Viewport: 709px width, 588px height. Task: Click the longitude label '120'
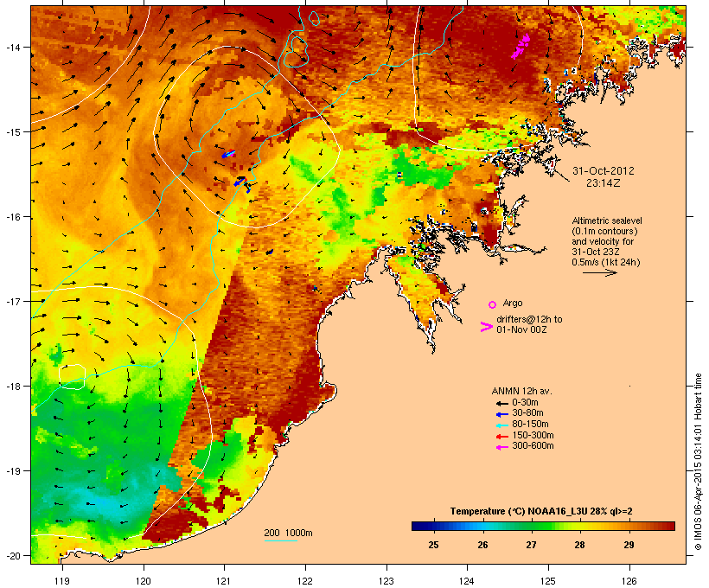tap(144, 581)
